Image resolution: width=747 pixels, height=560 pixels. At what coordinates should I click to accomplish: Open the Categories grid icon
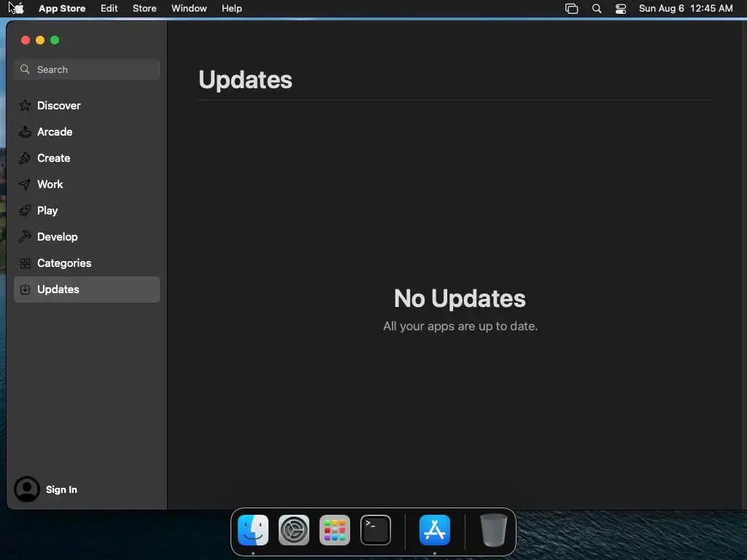pyautogui.click(x=25, y=262)
